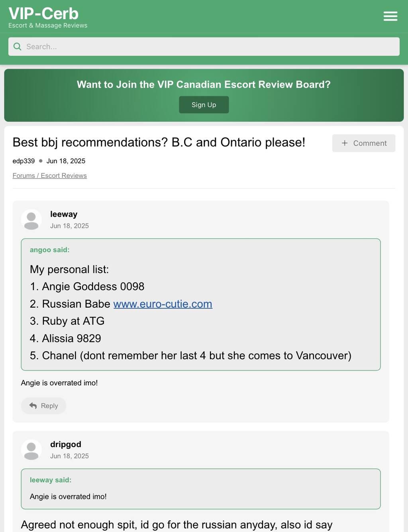Click the Escort & Massage Reviews tagline
The height and width of the screenshot is (532, 408).
pyautogui.click(x=48, y=26)
